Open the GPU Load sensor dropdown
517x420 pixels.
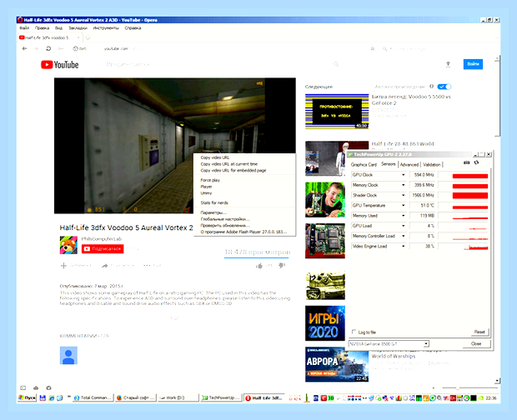pos(403,226)
